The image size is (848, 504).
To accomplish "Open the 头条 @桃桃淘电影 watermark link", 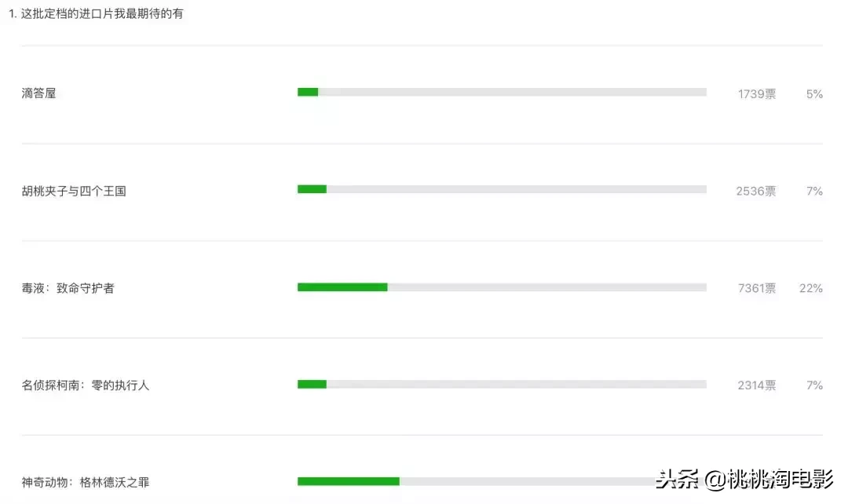I will [744, 479].
